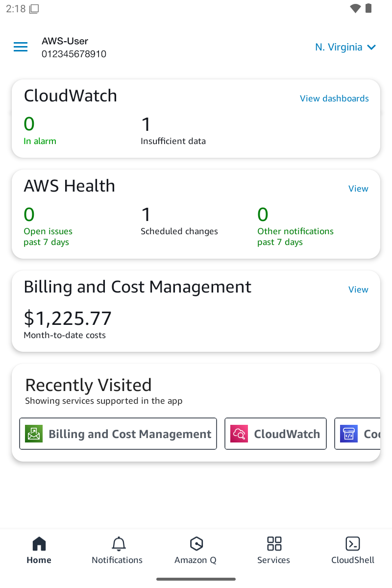Go to the Home tab
Screen dimensions: 392x588
pyautogui.click(x=39, y=550)
